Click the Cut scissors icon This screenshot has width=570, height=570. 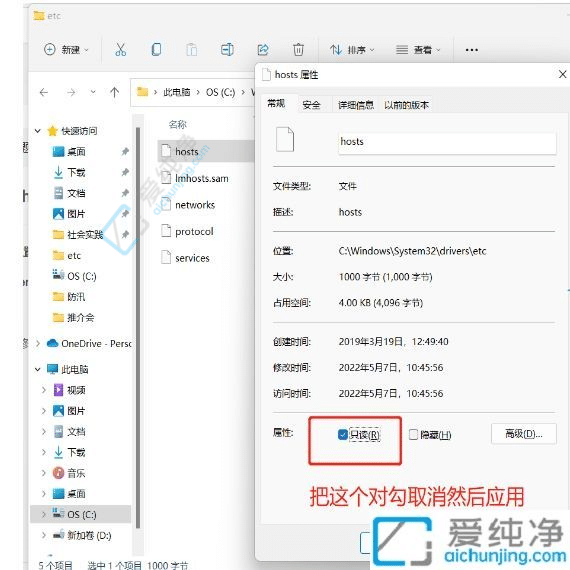click(120, 49)
